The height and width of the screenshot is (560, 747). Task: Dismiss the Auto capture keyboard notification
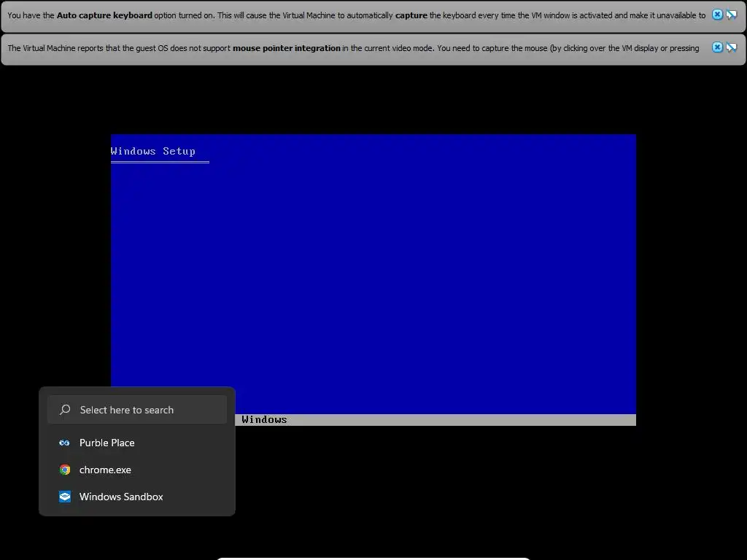[717, 15]
